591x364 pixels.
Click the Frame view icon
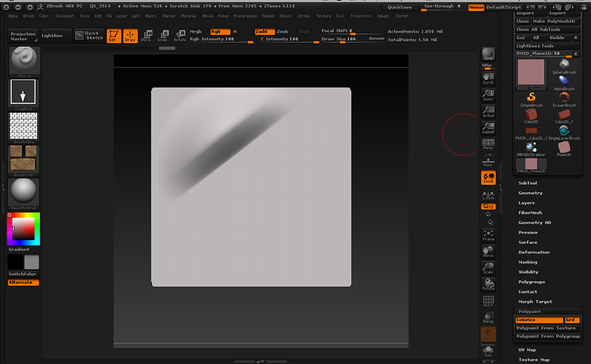(488, 235)
